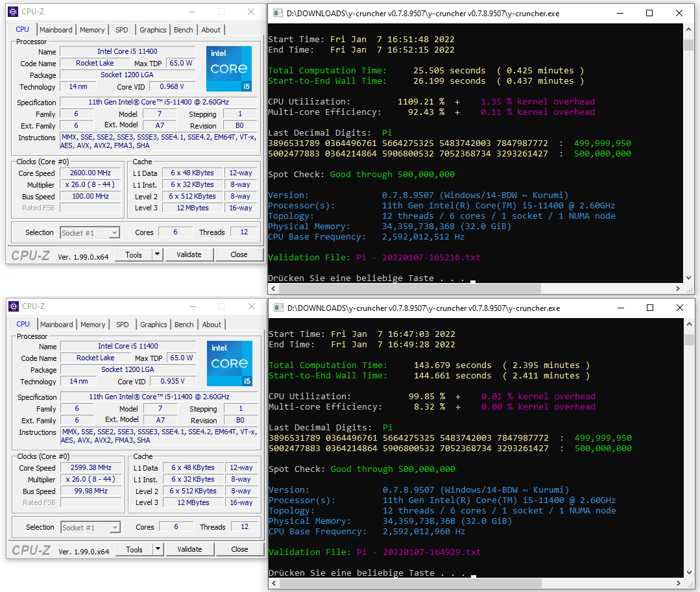This screenshot has width=700, height=592.
Task: Click Threads value 12 in upper CPU-Z
Action: pos(244,232)
